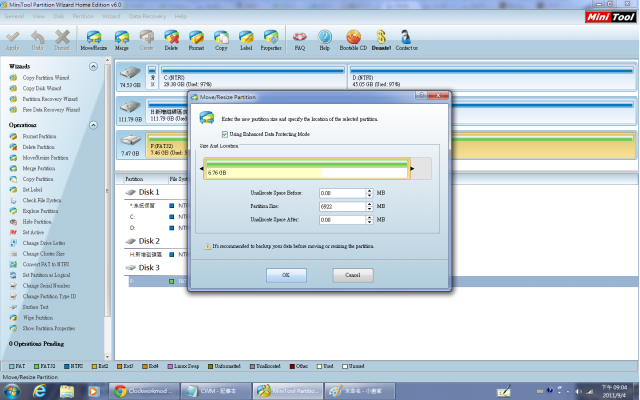Confirm resize with the OK button
The width and height of the screenshot is (640, 400).
(286, 275)
